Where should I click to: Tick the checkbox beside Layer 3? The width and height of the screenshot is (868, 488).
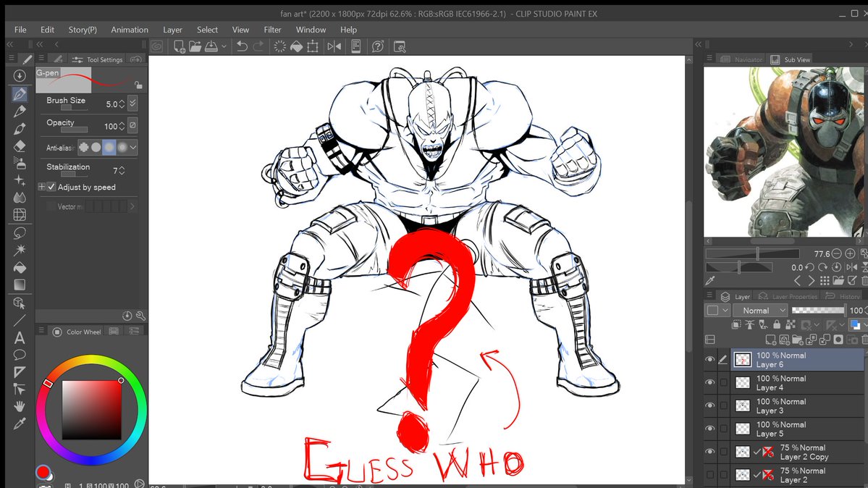point(723,405)
